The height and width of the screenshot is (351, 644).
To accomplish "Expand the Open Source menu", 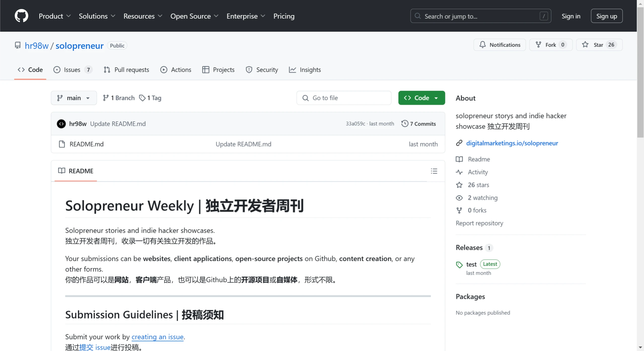I will pos(194,16).
